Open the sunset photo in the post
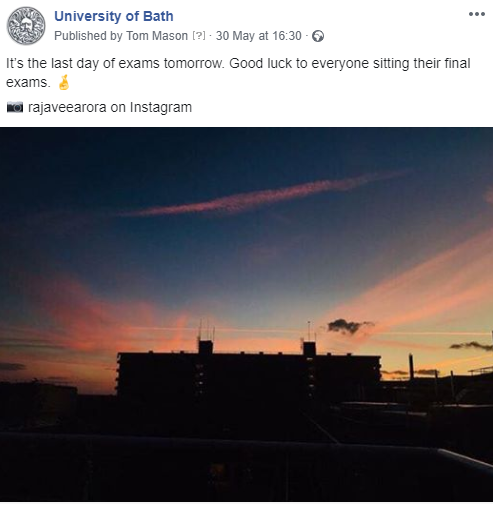Image resolution: width=493 pixels, height=511 pixels. pyautogui.click(x=246, y=314)
